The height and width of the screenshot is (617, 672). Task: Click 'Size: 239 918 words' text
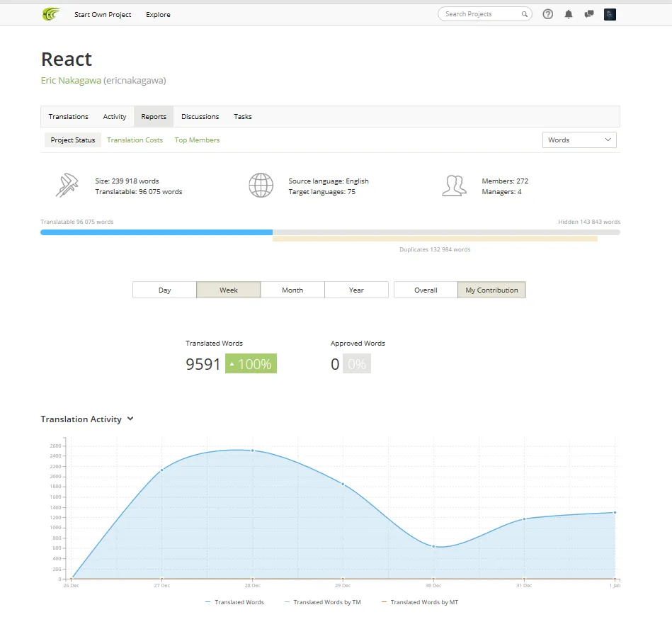coord(127,181)
